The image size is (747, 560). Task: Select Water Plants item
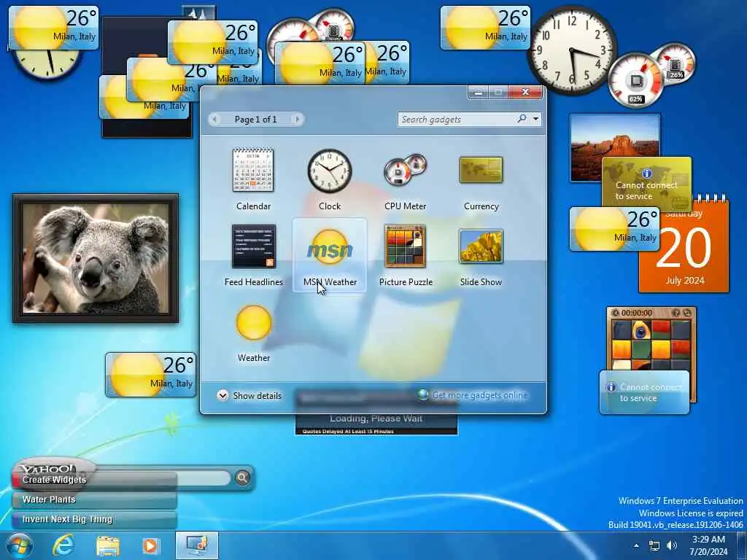click(x=94, y=499)
